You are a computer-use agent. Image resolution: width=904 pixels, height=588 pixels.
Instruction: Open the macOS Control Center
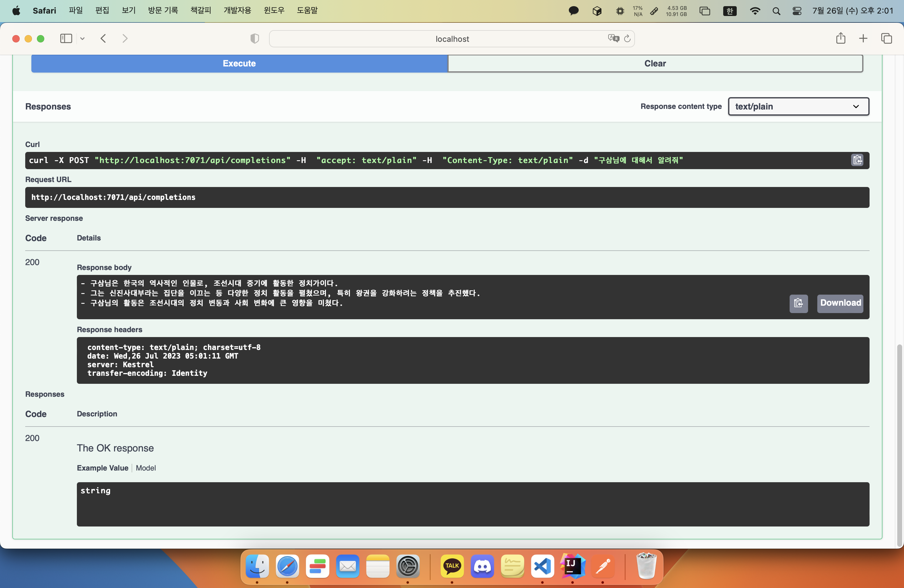[x=797, y=11]
